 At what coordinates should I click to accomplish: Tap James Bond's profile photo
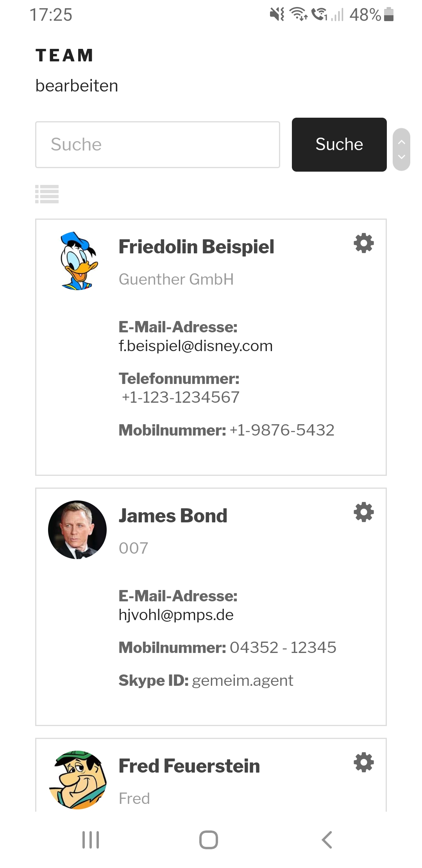(77, 530)
